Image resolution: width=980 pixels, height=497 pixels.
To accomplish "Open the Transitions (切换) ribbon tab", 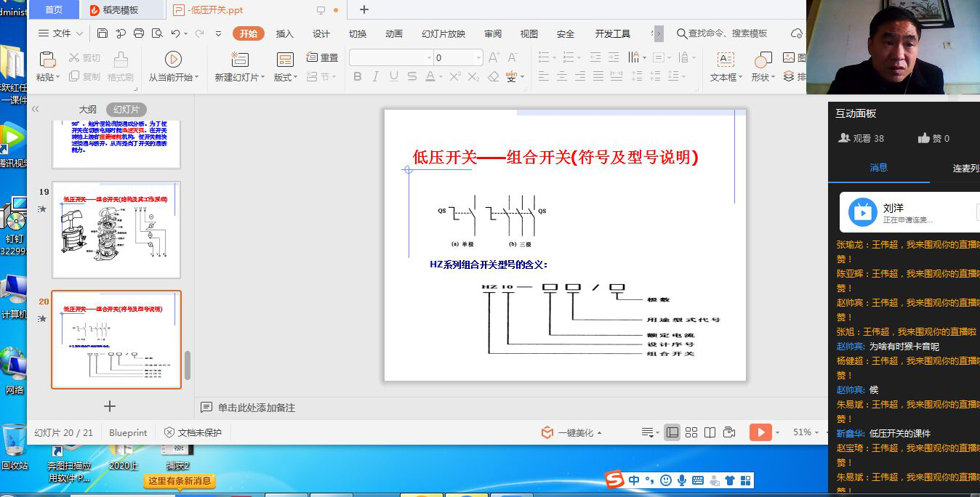I will coord(358,33).
